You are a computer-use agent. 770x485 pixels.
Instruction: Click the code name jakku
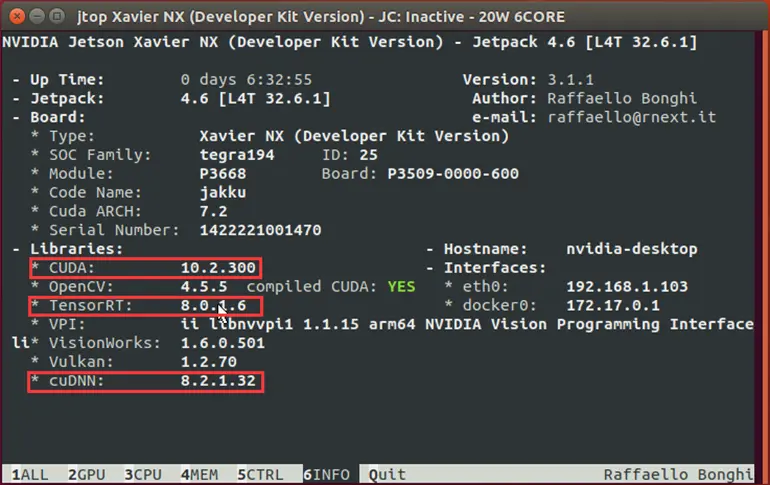point(222,192)
